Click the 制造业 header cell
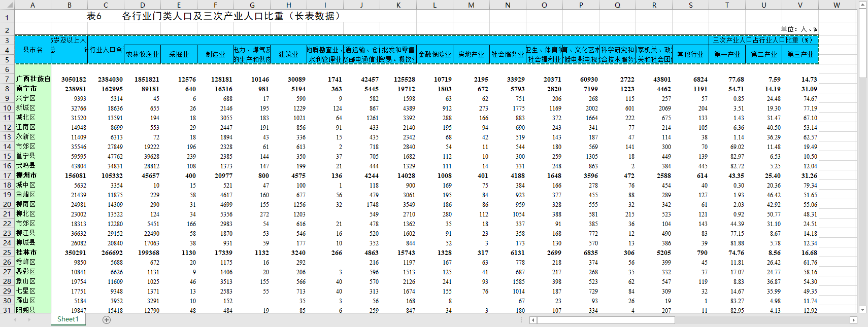 [x=216, y=54]
